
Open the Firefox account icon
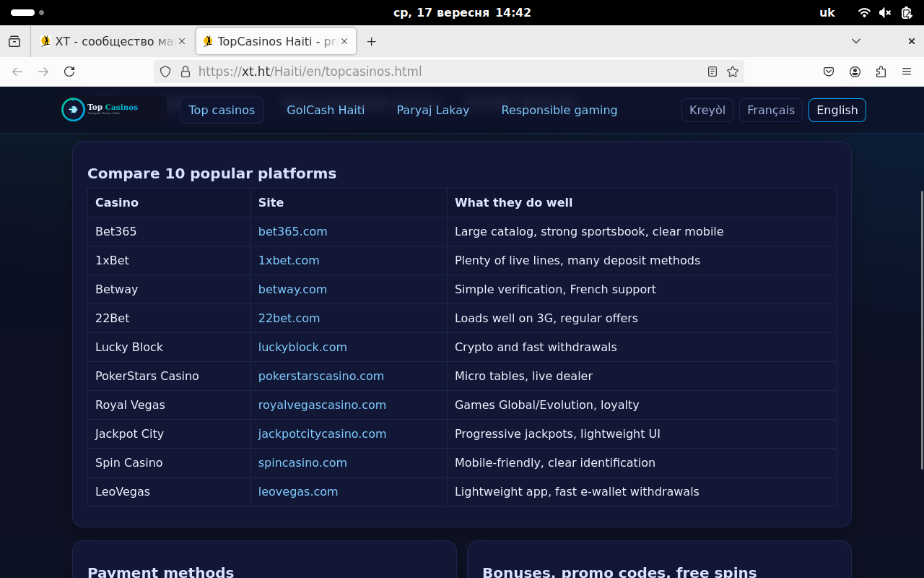point(855,72)
